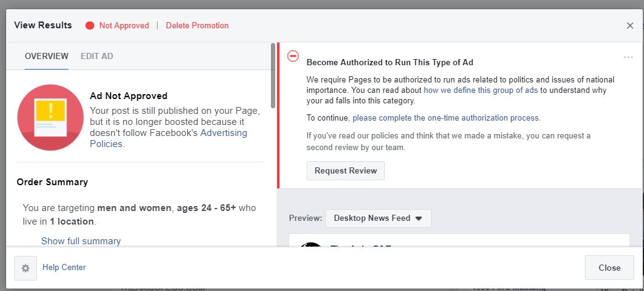Open the Help Center link

(x=64, y=268)
